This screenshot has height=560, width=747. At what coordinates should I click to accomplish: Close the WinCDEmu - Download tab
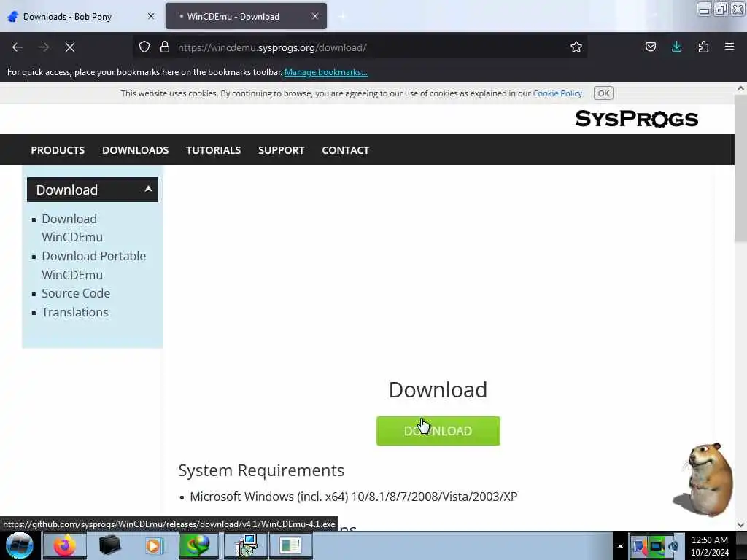tap(315, 16)
